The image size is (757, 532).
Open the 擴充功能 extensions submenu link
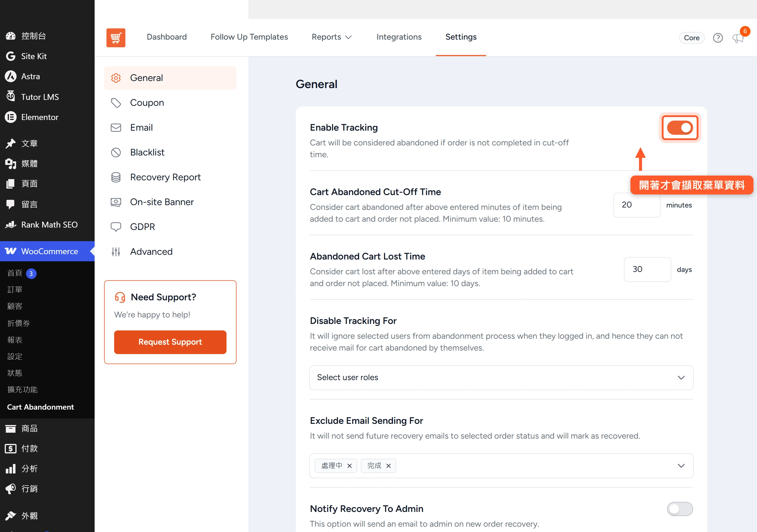coord(22,390)
